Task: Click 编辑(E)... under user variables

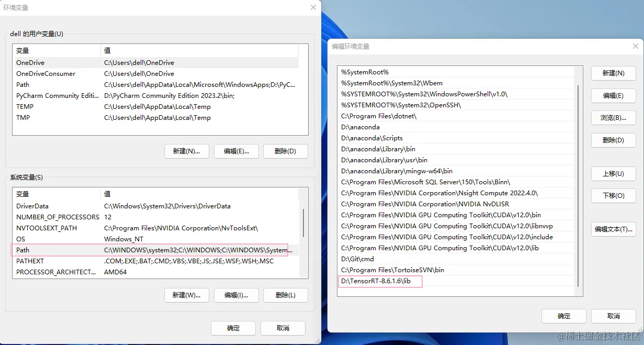Action: coord(236,151)
